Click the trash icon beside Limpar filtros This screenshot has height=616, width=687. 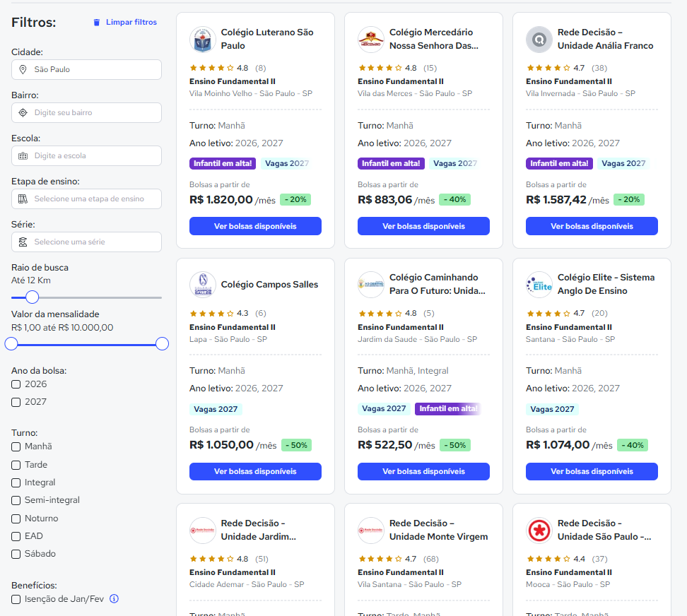pos(96,23)
